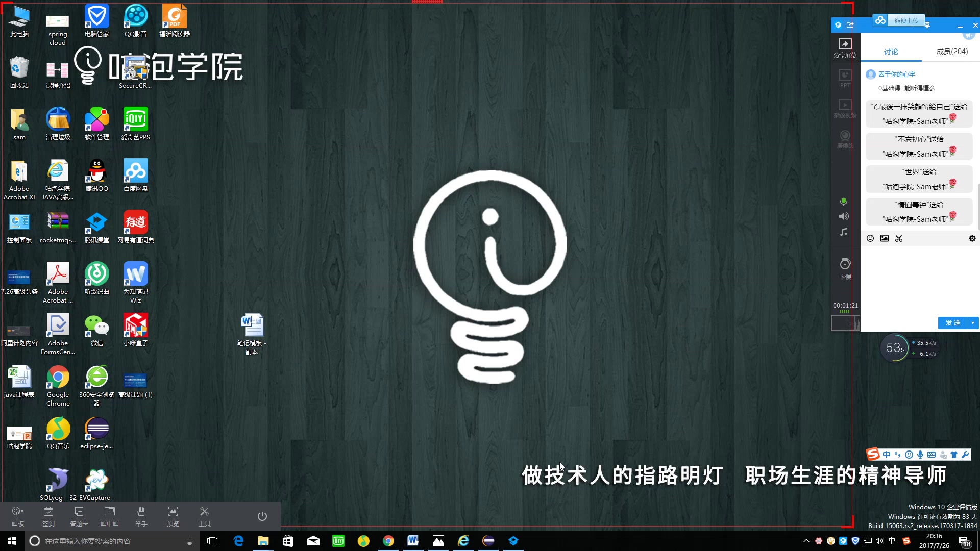Open 为知笔记 Wiz desktop icon

[x=136, y=282]
